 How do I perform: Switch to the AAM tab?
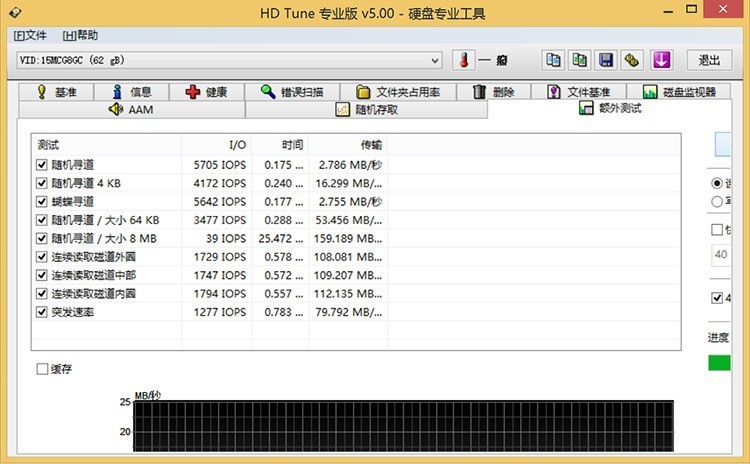[x=132, y=110]
